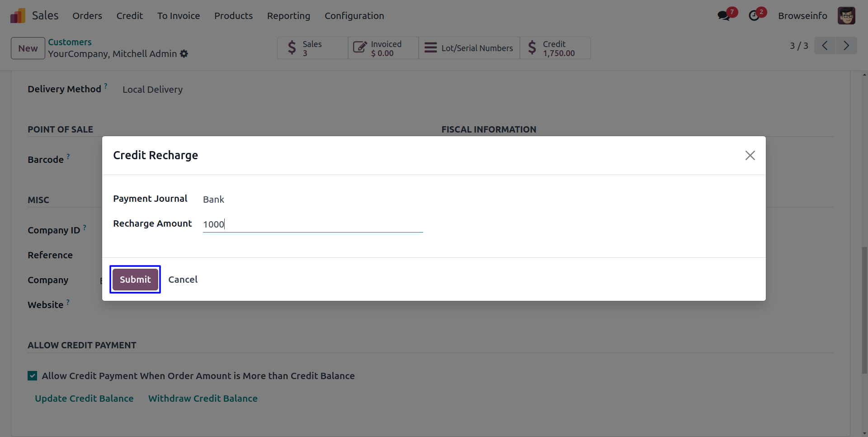Open the Reporting menu
868x437 pixels.
288,16
